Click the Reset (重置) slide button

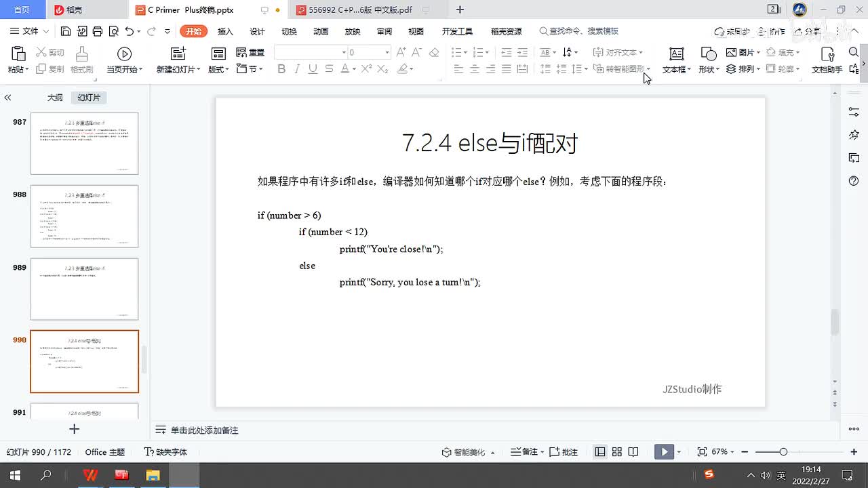click(250, 52)
